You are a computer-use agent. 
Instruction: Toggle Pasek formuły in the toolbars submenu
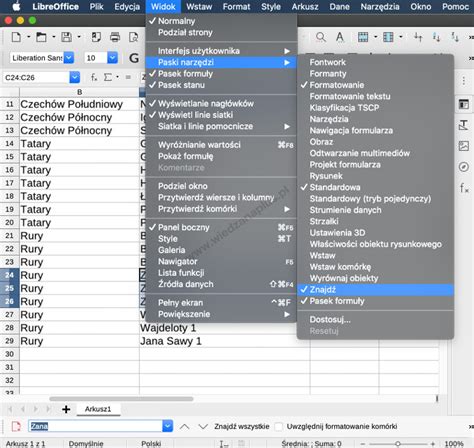pos(375,301)
